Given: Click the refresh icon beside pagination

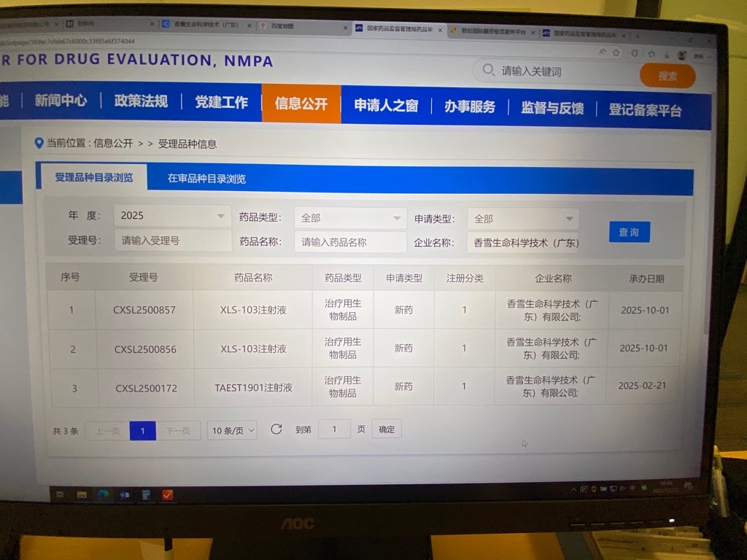Looking at the screenshot, I should [276, 429].
